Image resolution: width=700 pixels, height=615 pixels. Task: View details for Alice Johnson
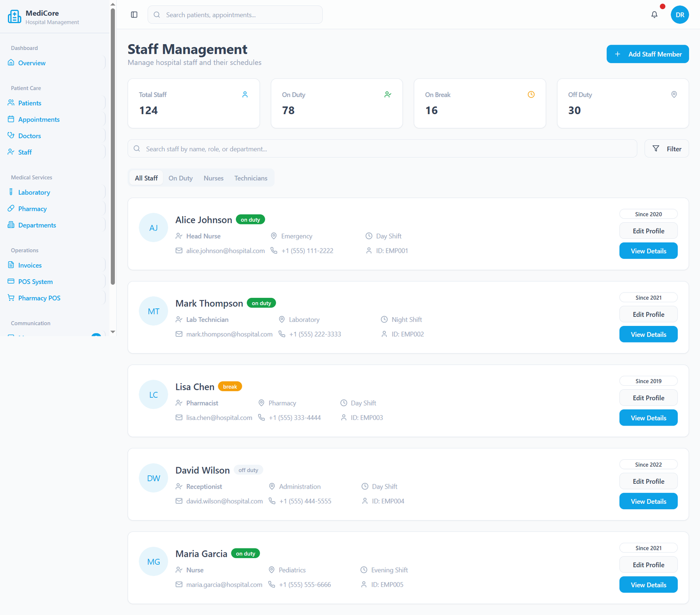point(648,251)
